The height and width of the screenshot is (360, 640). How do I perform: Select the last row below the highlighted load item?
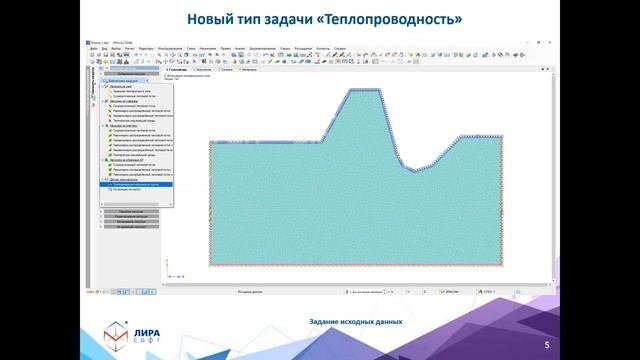(x=127, y=189)
